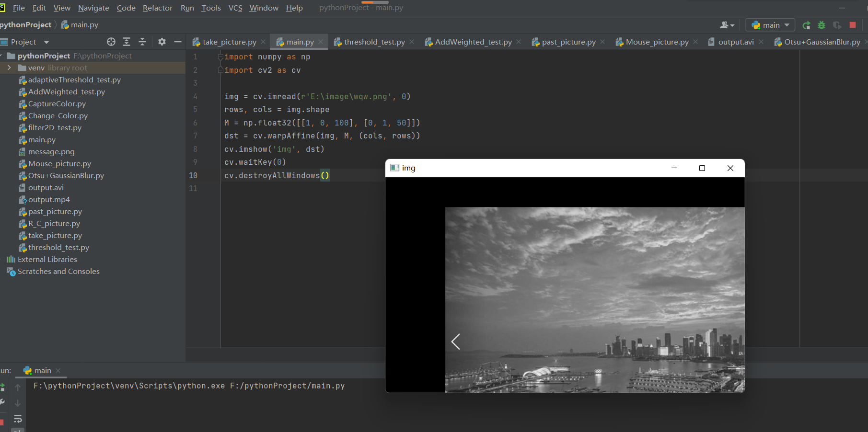868x432 pixels.
Task: Place cursor on line 10 destroyAllWindows code
Action: click(277, 176)
